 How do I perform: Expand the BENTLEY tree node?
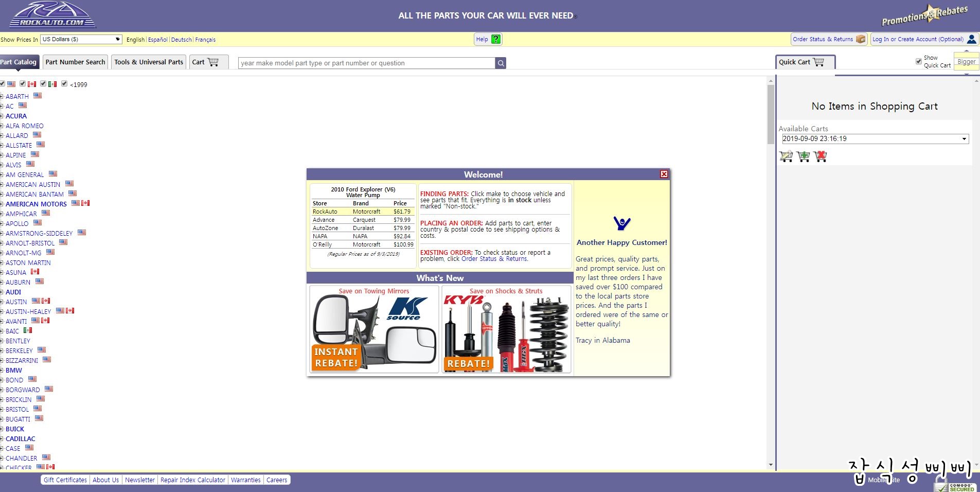2,341
